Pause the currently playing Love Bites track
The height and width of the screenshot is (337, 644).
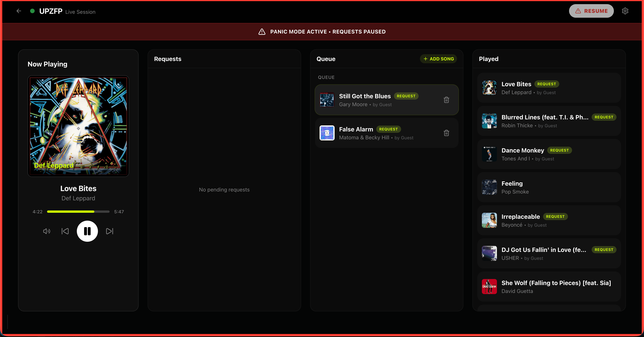point(87,231)
